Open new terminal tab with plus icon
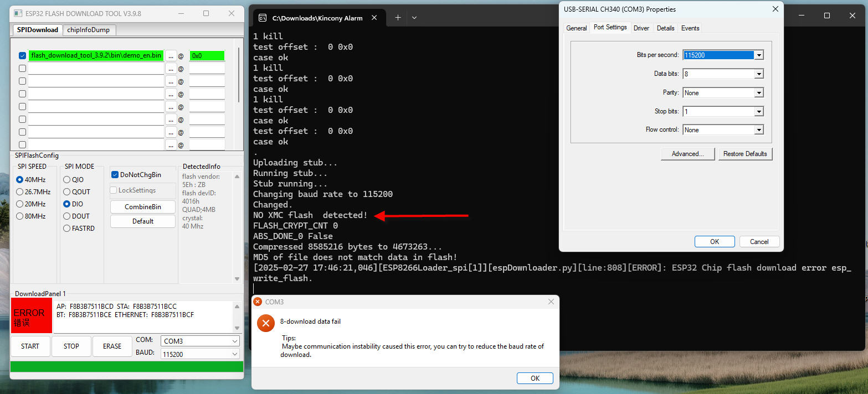Screen dimensions: 868x394 (397, 18)
